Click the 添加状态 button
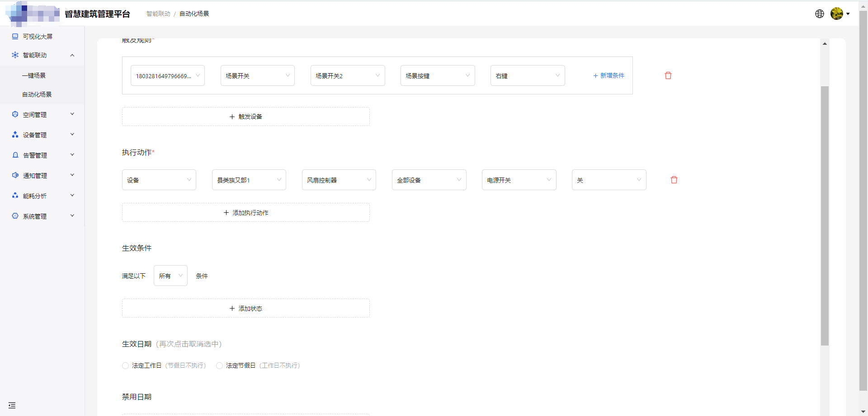This screenshot has height=416, width=868. coord(245,308)
